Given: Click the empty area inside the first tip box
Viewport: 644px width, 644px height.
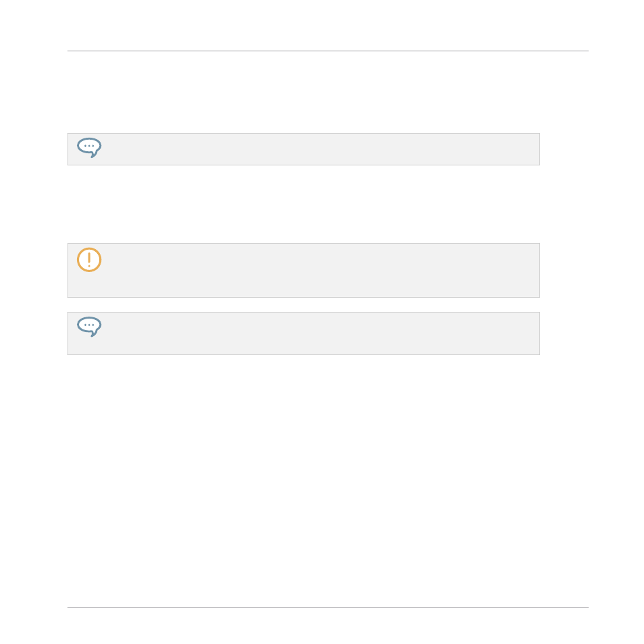Looking at the screenshot, I should (x=321, y=149).
